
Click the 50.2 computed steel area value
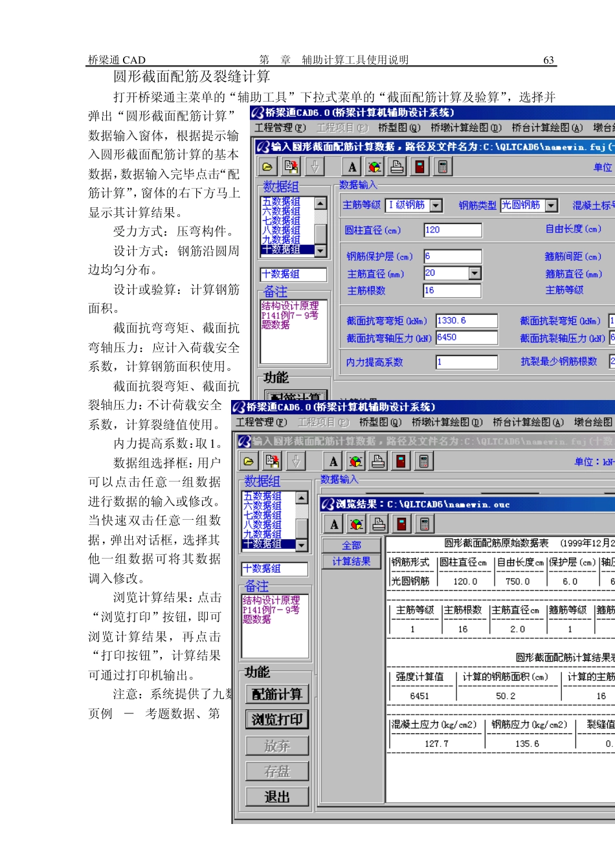[506, 696]
